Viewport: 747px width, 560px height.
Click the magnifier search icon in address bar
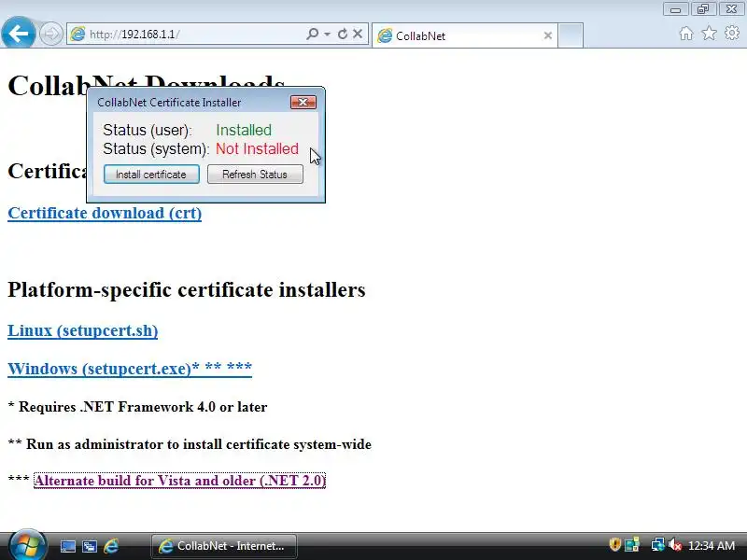coord(312,34)
